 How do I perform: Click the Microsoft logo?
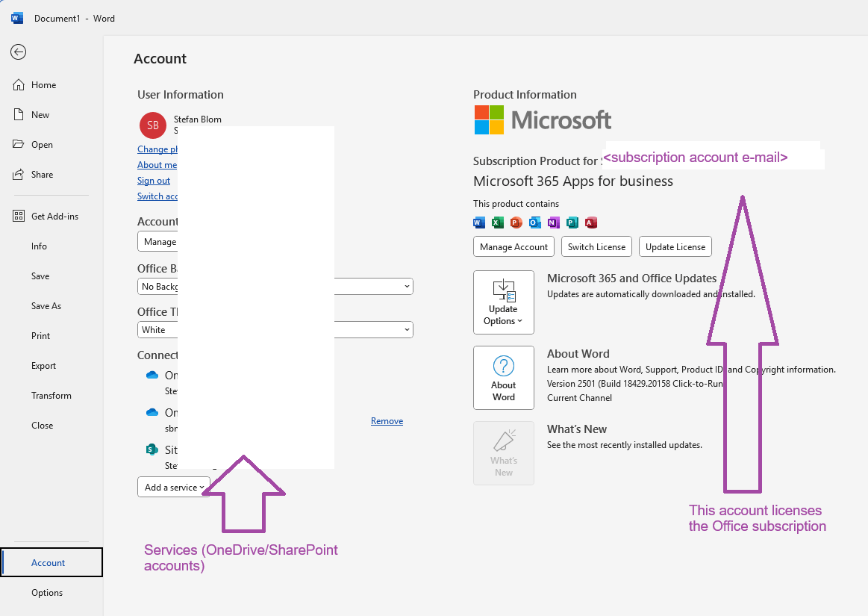pos(543,119)
